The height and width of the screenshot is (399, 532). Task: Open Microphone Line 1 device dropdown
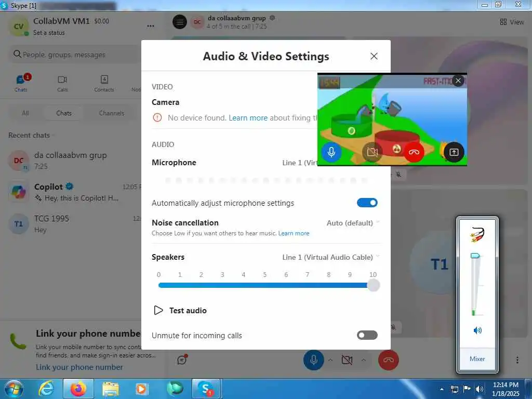pyautogui.click(x=300, y=163)
